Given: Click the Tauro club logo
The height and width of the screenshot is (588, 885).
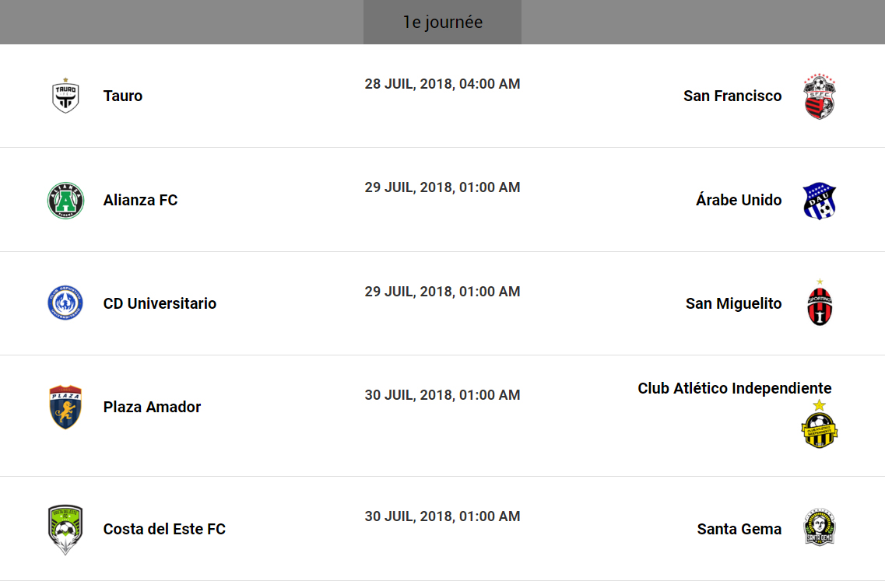Looking at the screenshot, I should click(65, 96).
